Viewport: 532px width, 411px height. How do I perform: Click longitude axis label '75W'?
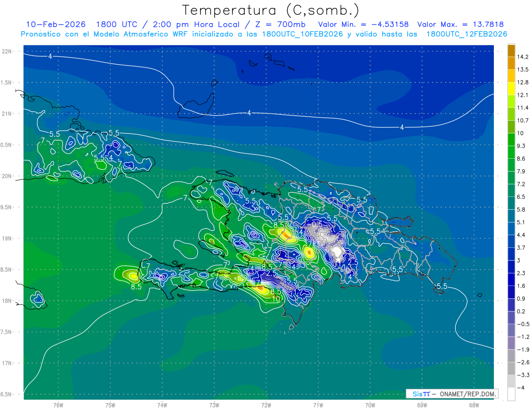pyautogui.click(x=110, y=405)
